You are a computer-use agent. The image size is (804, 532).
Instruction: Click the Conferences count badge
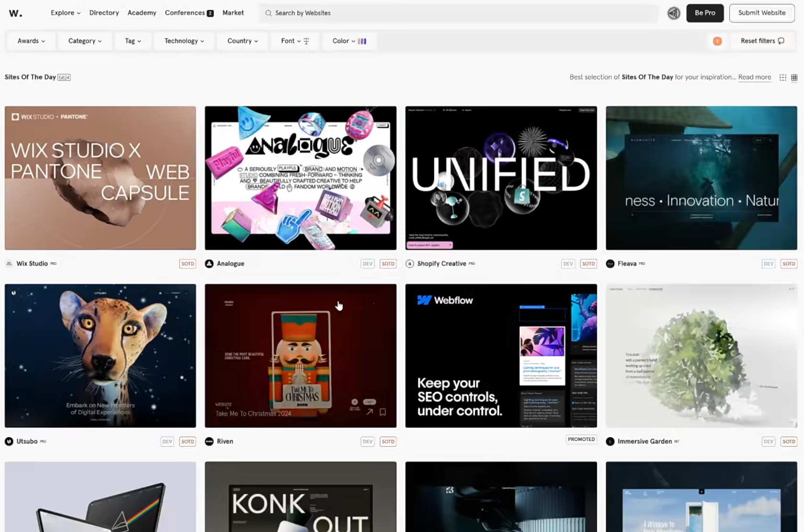[x=210, y=13]
